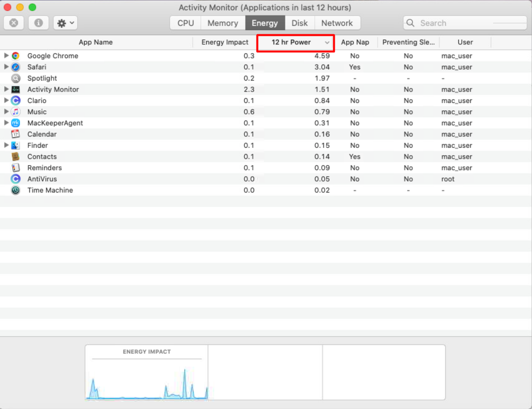Viewport: 532px width, 409px height.
Task: Click the Time Machine icon
Action: pos(15,190)
